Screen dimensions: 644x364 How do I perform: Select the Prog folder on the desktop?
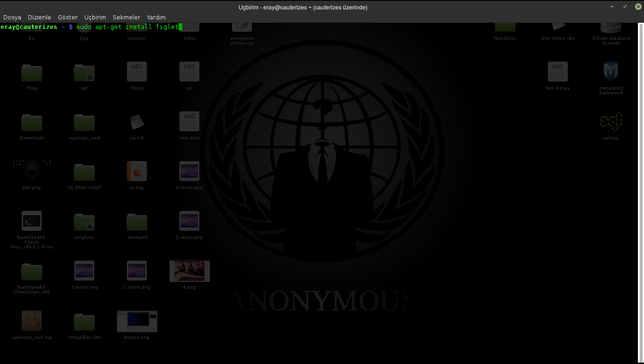(32, 72)
